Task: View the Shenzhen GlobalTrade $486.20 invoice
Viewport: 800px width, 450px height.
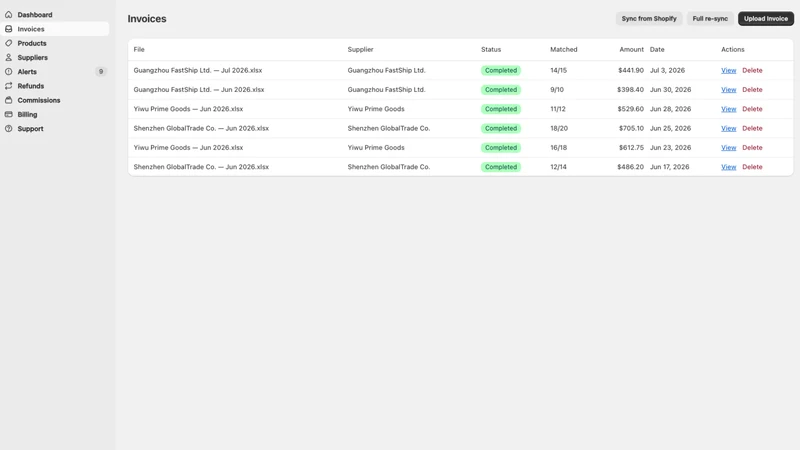Action: pos(728,167)
